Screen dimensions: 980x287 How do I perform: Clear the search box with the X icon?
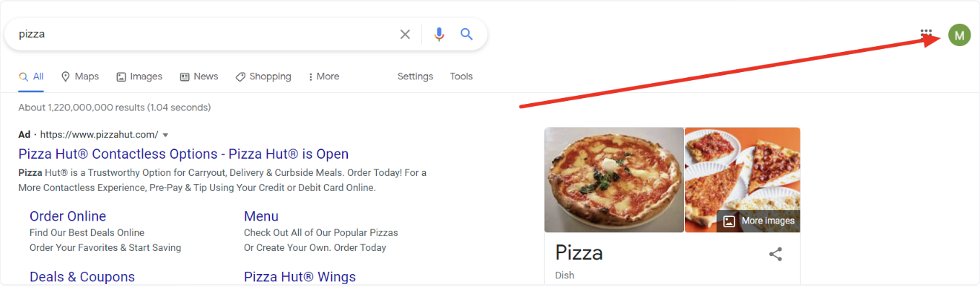click(x=405, y=34)
